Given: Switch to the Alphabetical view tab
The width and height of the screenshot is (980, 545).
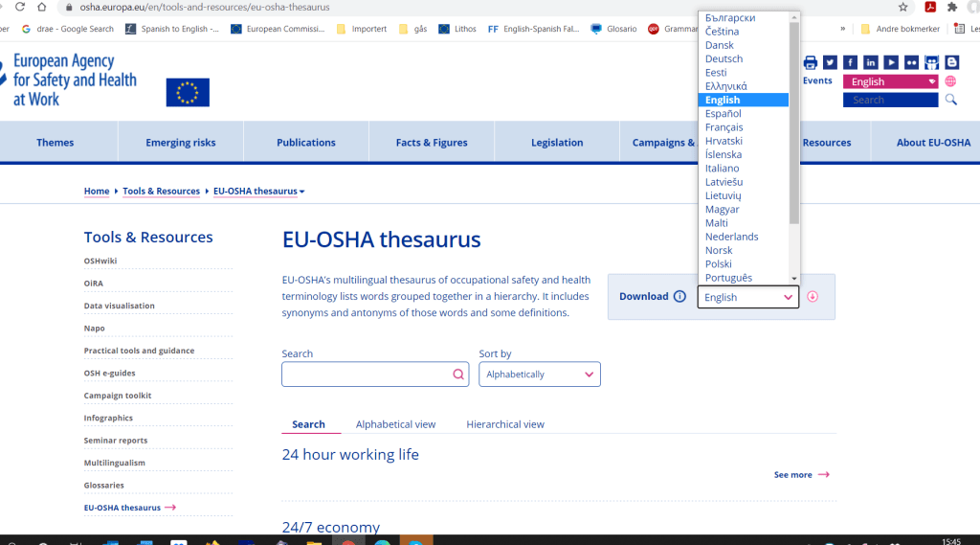Looking at the screenshot, I should pyautogui.click(x=395, y=424).
